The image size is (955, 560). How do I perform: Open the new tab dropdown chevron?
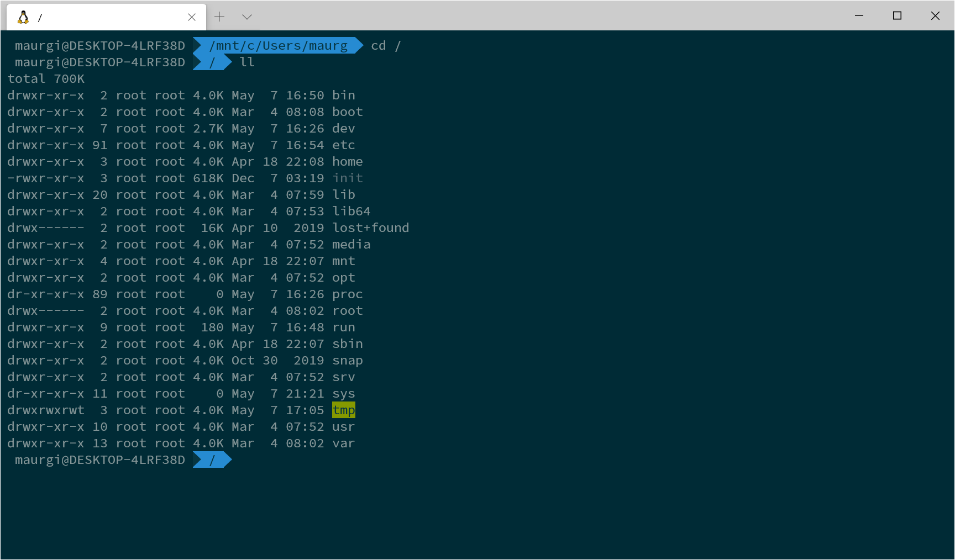[246, 17]
